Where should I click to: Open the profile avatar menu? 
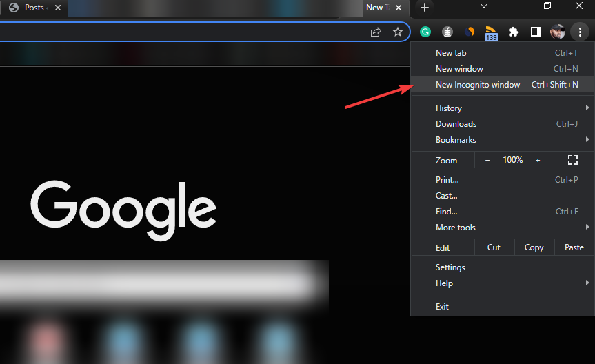point(558,32)
